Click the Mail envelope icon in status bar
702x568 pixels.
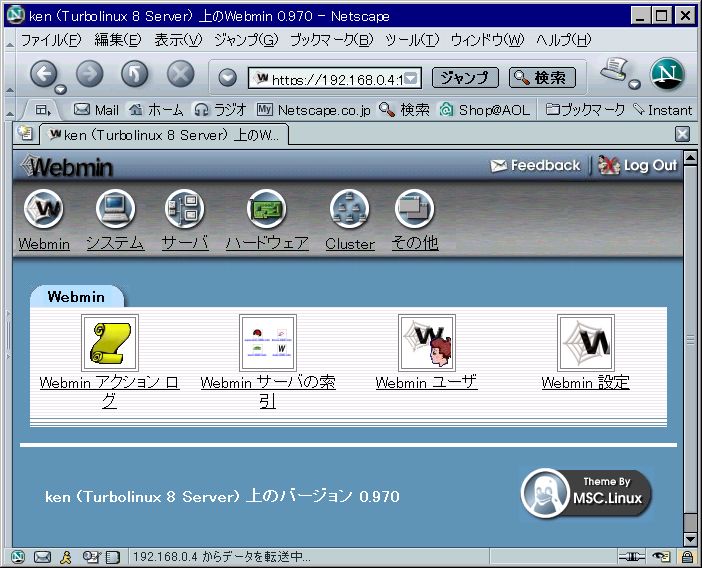click(x=43, y=557)
